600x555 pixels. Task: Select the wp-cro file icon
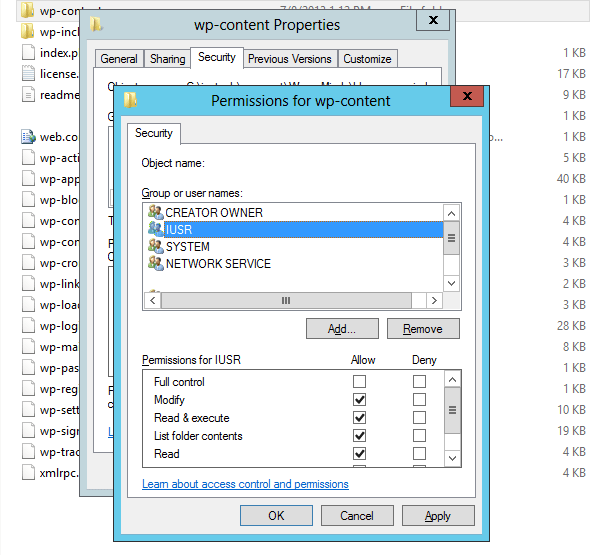tap(28, 263)
